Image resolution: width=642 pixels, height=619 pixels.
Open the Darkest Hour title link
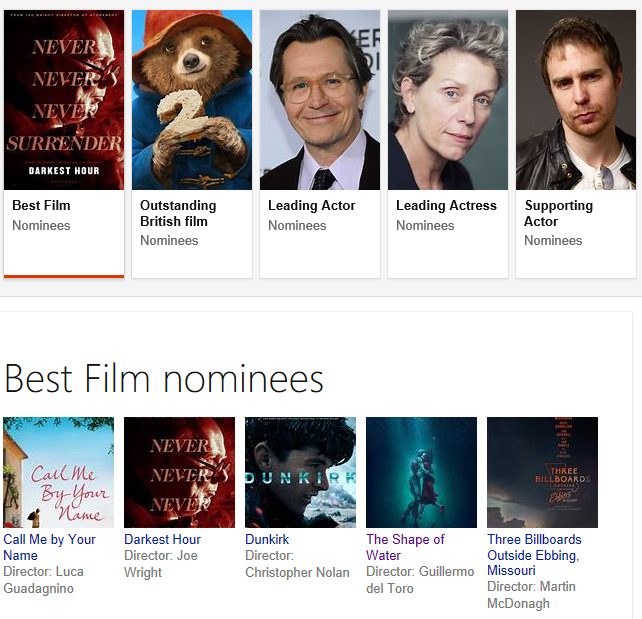coord(163,539)
